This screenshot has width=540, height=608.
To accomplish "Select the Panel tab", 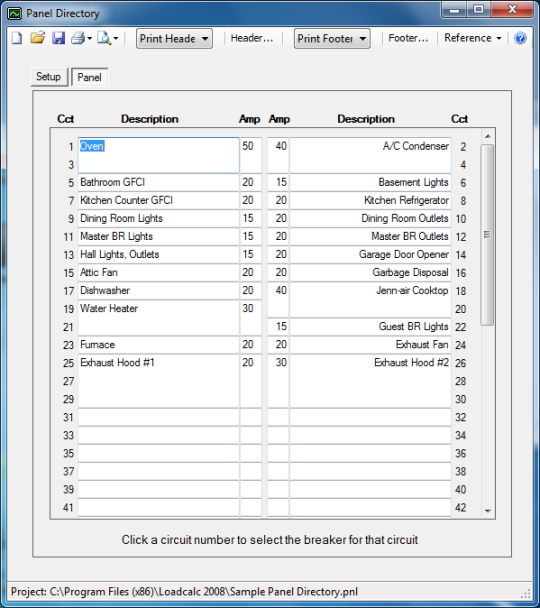I will pyautogui.click(x=89, y=77).
